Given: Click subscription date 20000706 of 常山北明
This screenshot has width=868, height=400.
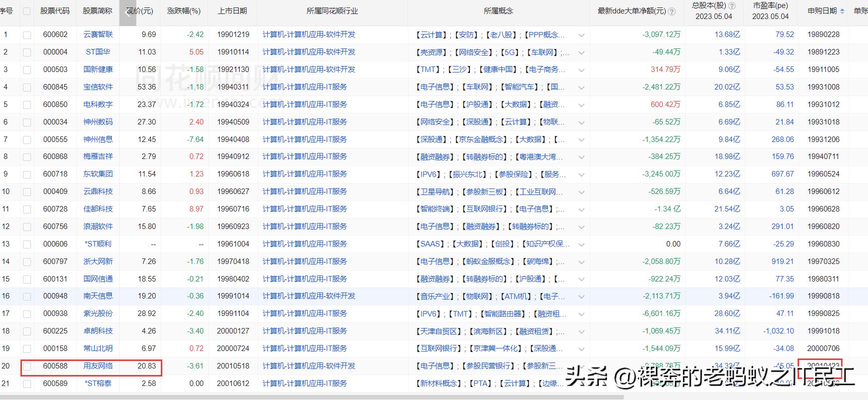Looking at the screenshot, I should point(824,348).
